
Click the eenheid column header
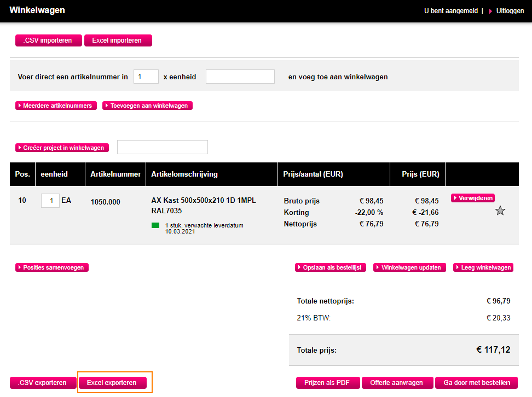(x=60, y=174)
